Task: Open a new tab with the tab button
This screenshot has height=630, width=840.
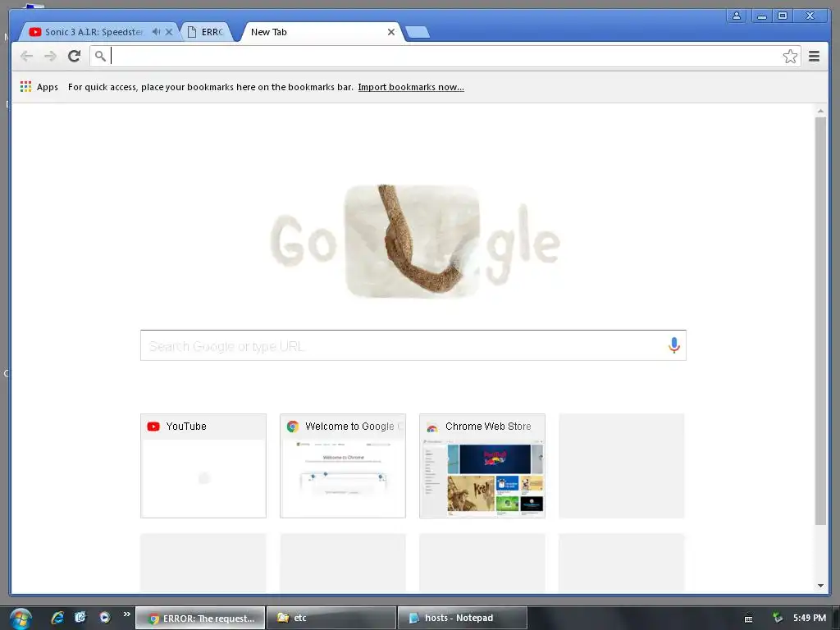Action: click(x=418, y=33)
